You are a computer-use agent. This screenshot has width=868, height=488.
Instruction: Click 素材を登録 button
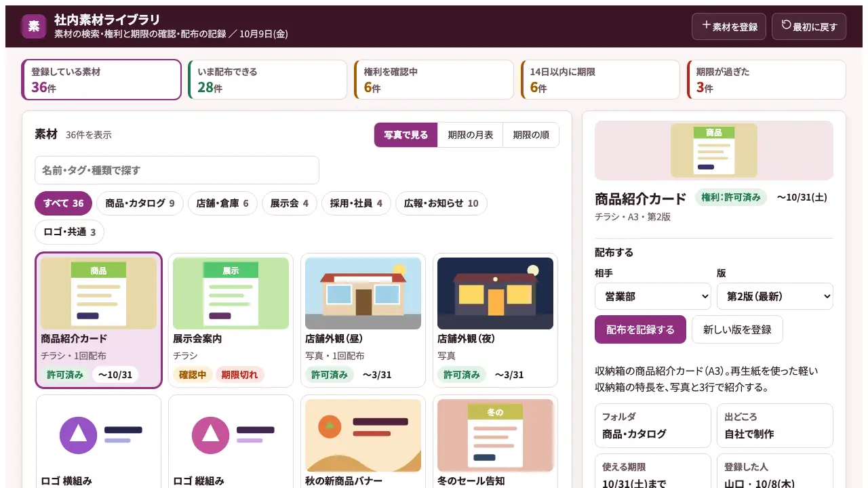point(729,26)
